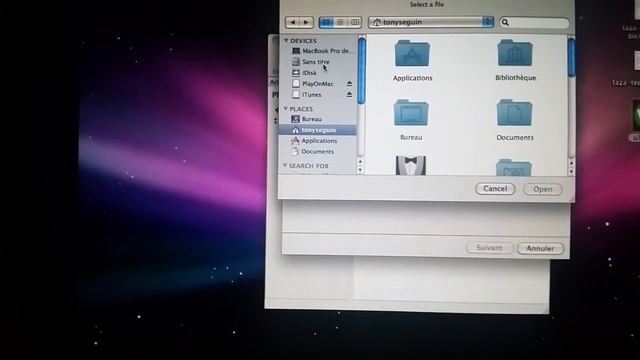Click sidebar scroll down arrow
640x360 pixels.
pos(360,170)
